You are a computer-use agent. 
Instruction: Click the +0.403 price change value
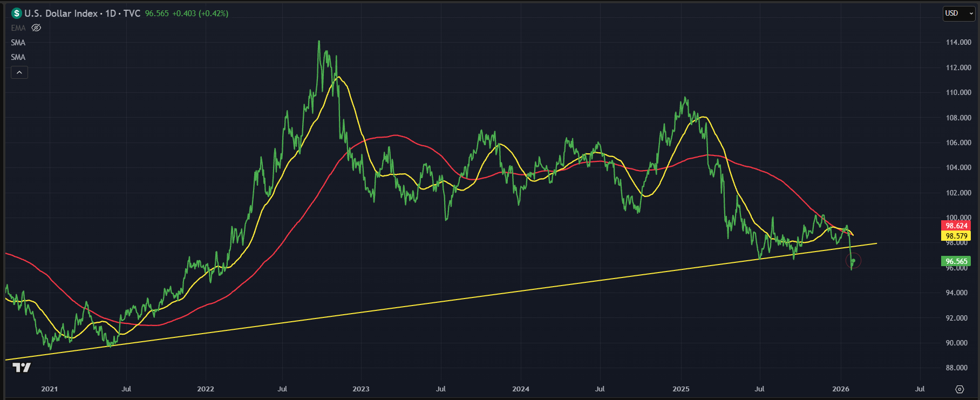point(184,13)
